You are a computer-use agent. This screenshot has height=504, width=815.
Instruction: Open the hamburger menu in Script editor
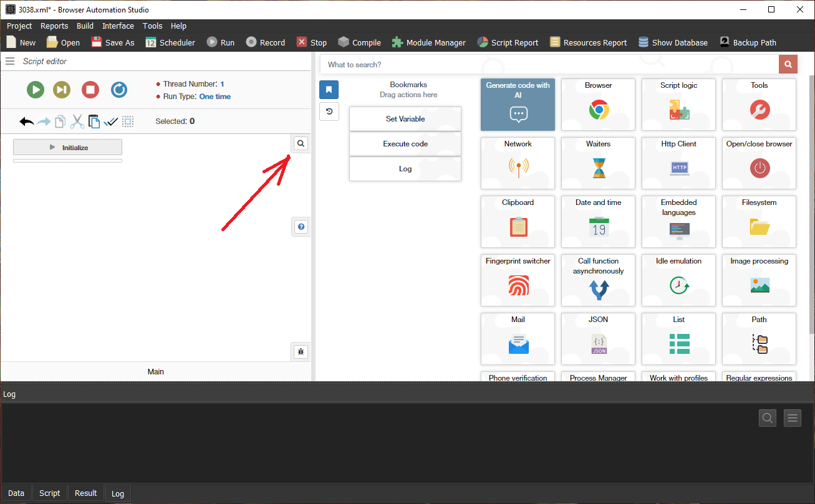(10, 61)
